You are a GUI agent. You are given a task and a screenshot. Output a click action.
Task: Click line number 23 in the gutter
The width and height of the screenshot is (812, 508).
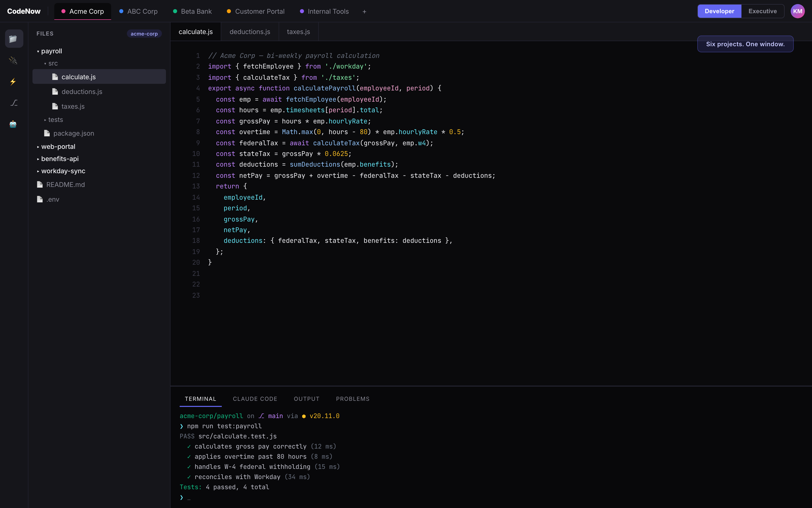(196, 295)
